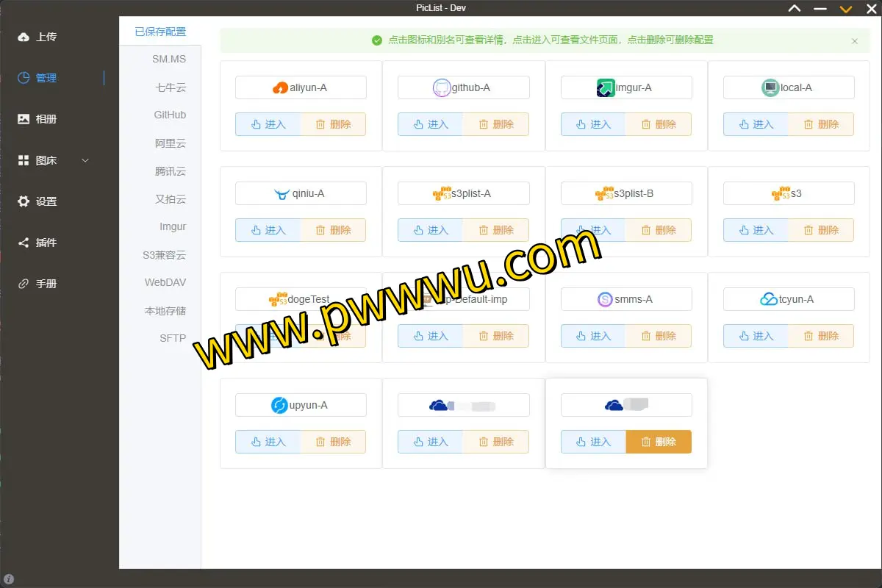Select GitHub in the storage type list

[x=170, y=115]
